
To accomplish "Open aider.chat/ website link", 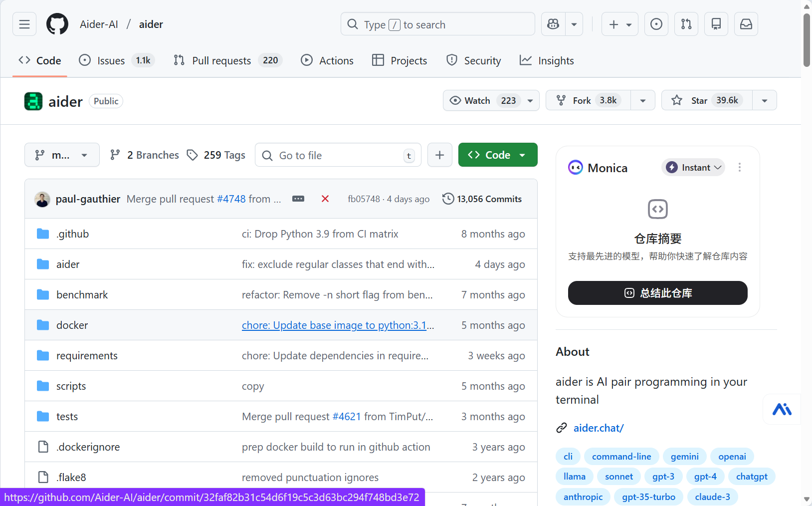I will [599, 428].
